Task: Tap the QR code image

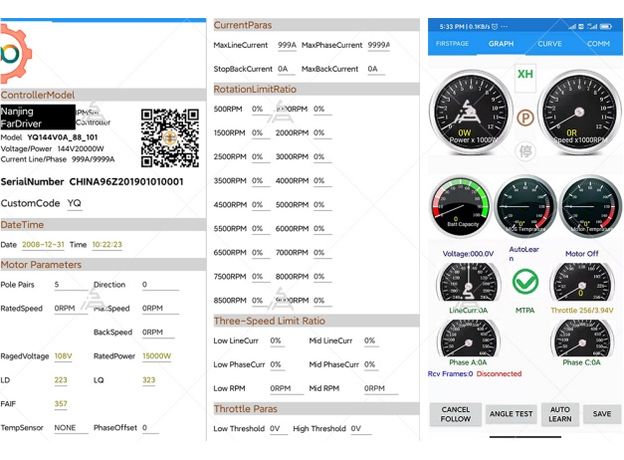Action: (x=170, y=137)
